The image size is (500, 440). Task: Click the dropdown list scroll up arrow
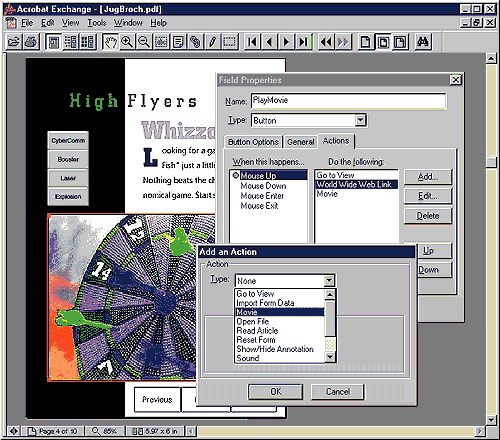coord(330,294)
